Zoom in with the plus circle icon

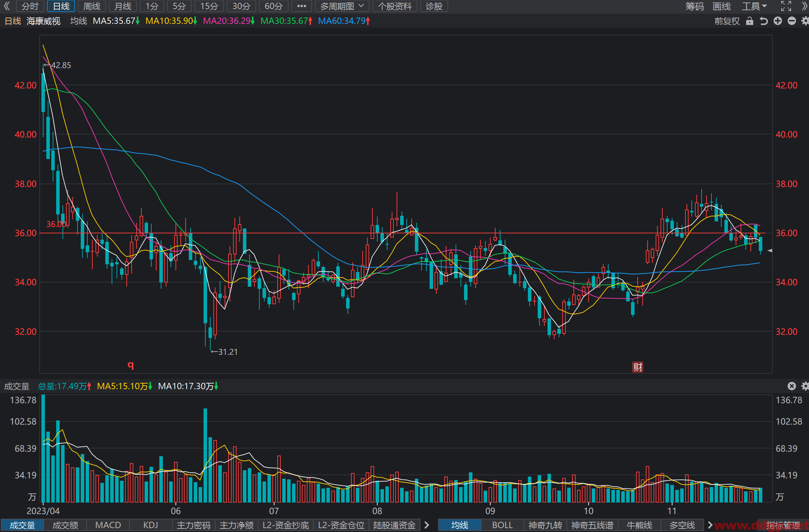778,21
